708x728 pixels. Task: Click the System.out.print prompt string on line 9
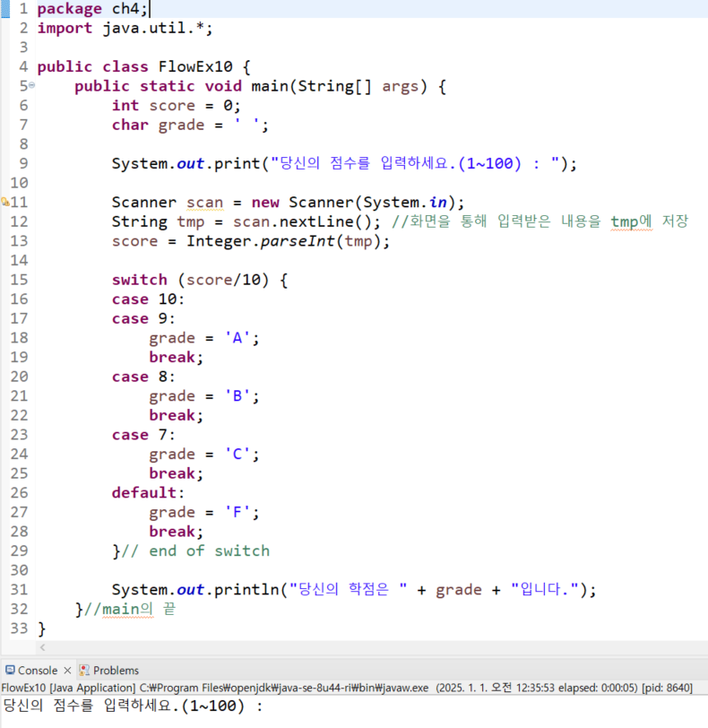[x=416, y=163]
